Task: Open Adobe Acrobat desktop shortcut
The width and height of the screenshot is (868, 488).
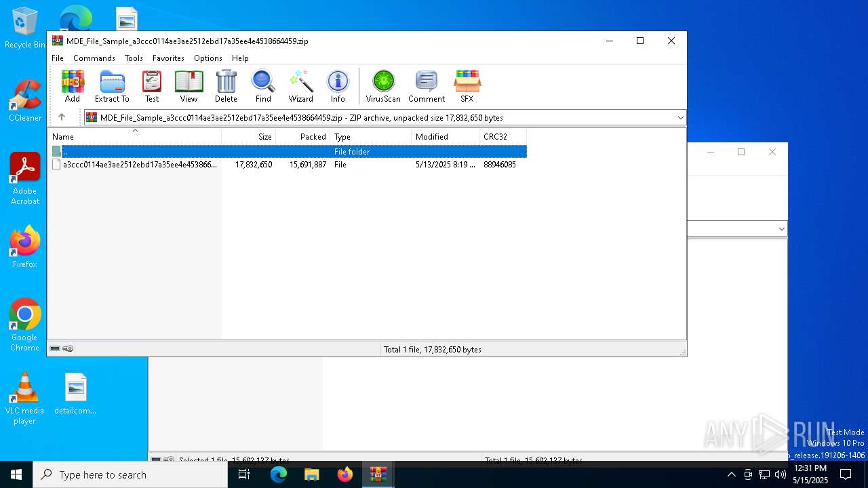Action: (x=25, y=179)
